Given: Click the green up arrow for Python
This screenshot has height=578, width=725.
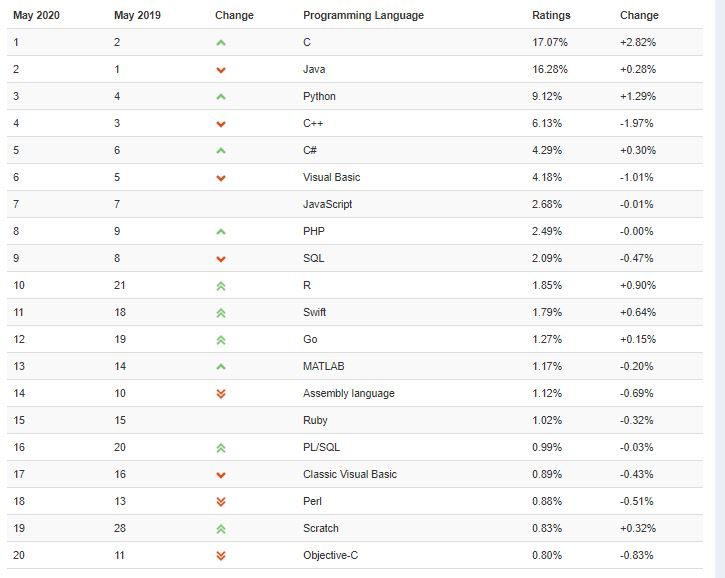Looking at the screenshot, I should tap(221, 97).
